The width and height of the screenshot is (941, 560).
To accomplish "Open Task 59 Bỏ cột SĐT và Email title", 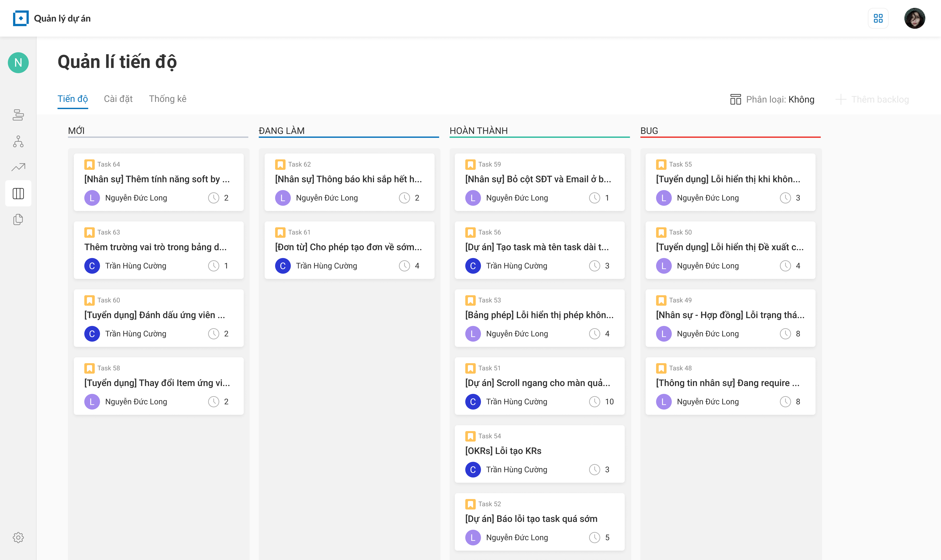I will (538, 179).
